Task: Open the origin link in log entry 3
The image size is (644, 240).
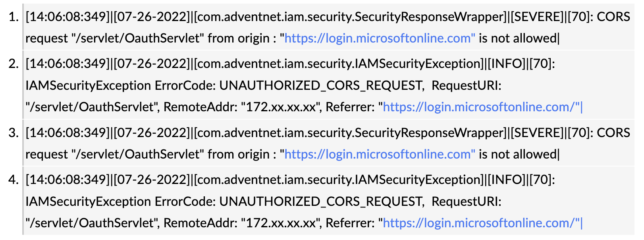Action: 380,155
